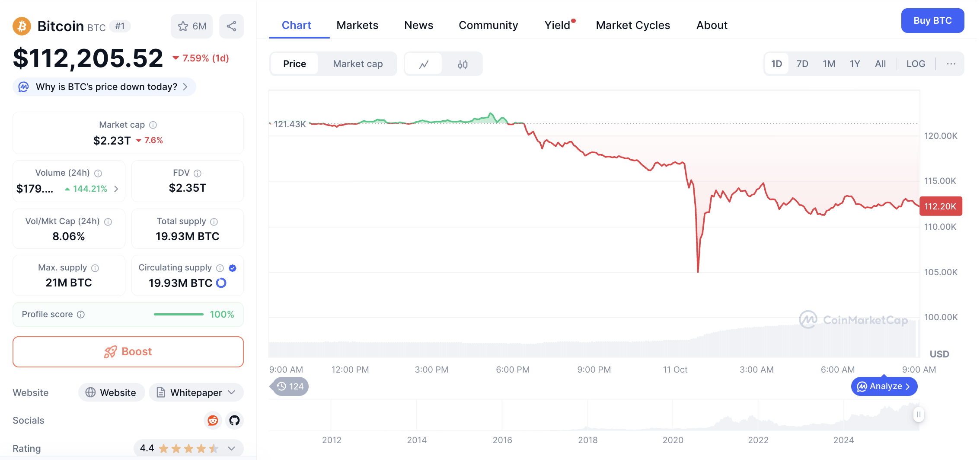Open the GitHub social link

(234, 420)
